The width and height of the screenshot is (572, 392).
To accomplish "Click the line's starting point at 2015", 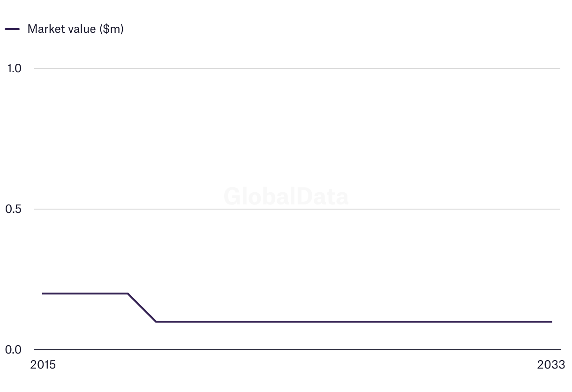I will click(x=43, y=294).
